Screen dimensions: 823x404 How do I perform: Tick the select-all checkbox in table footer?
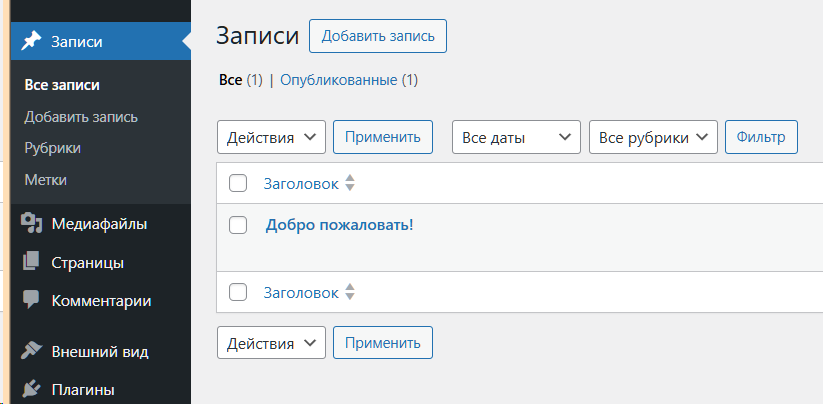(238, 292)
